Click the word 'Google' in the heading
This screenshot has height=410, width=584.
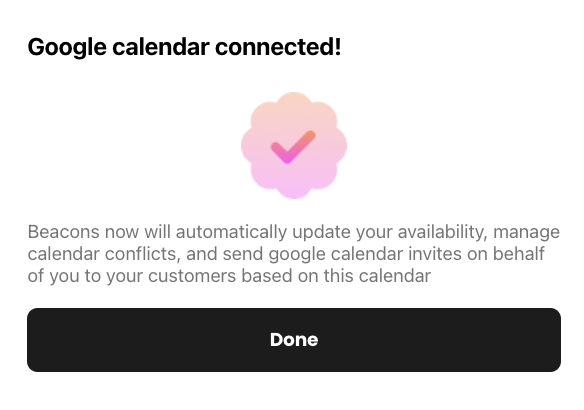coord(67,48)
